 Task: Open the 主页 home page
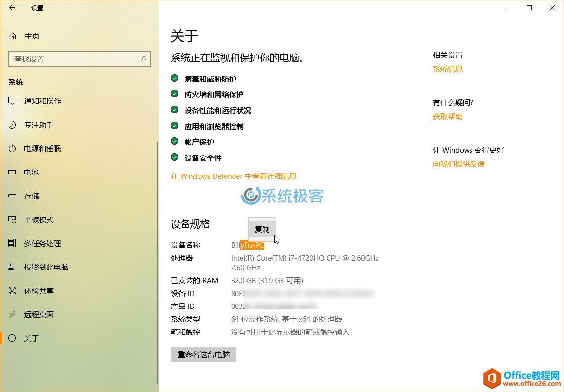click(x=79, y=36)
